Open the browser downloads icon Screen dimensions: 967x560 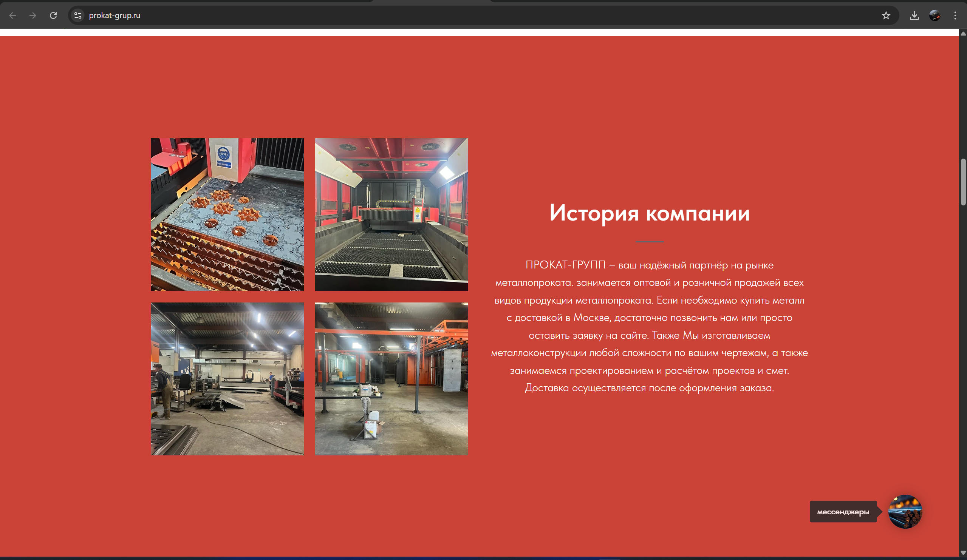point(914,15)
